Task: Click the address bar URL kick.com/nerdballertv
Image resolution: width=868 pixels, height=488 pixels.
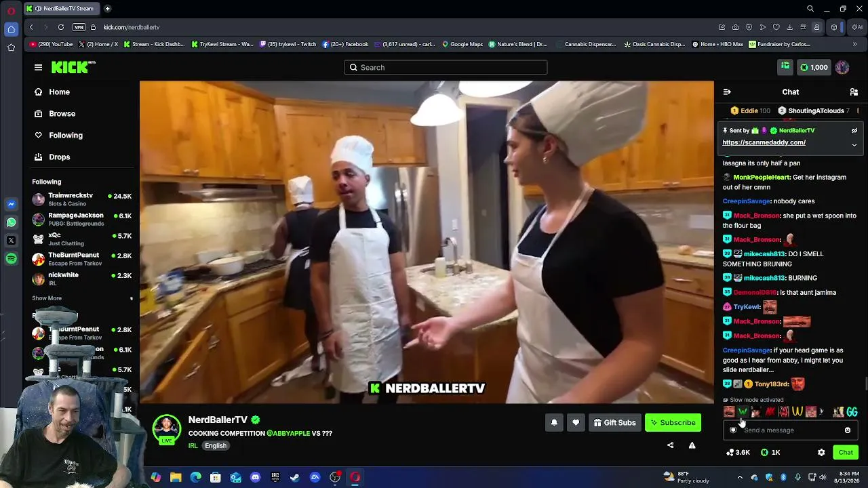Action: click(x=132, y=27)
